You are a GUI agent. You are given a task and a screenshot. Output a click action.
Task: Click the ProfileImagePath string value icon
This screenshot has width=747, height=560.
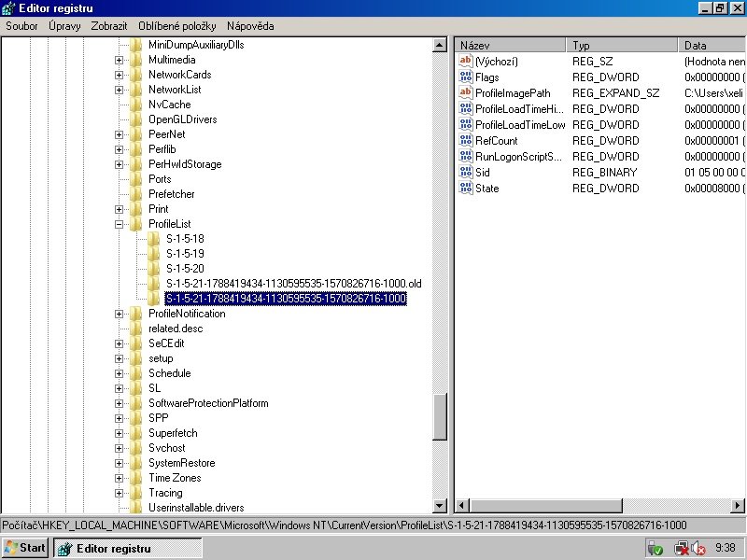[466, 93]
